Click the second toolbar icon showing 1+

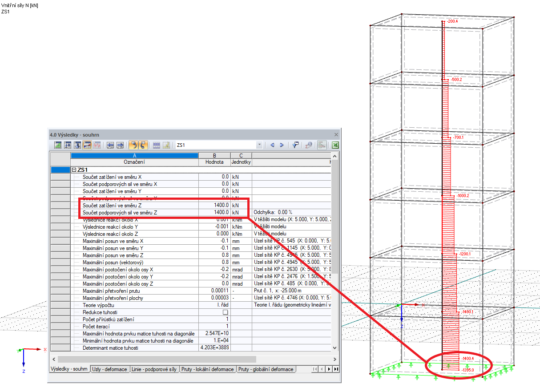coord(68,145)
